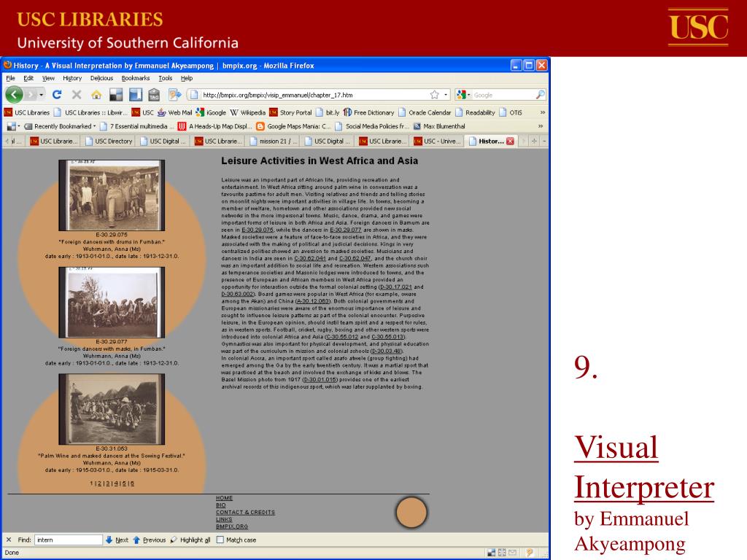The height and width of the screenshot is (560, 747).
Task: Open the Tools menu
Action: 166,78
